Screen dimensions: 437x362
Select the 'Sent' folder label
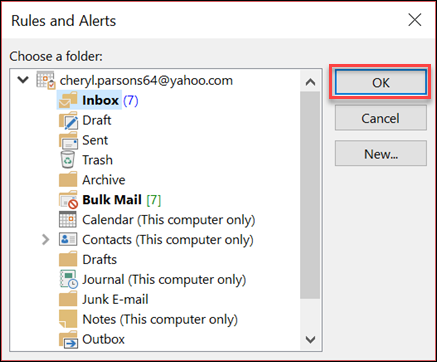coord(95,140)
